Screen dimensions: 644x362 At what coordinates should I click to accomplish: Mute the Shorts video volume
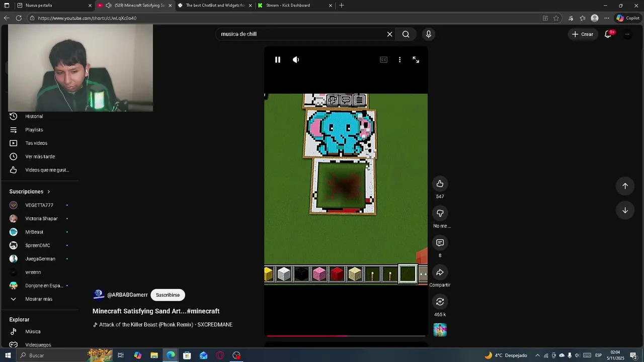296,60
